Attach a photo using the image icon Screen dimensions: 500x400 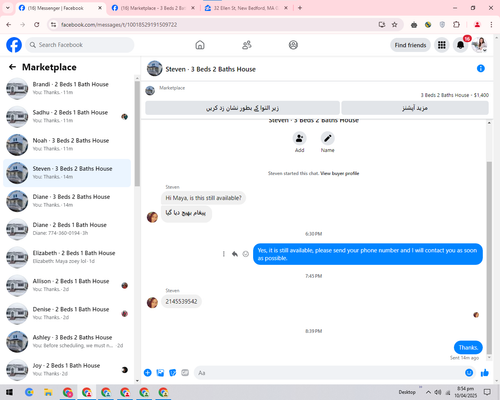(160, 373)
